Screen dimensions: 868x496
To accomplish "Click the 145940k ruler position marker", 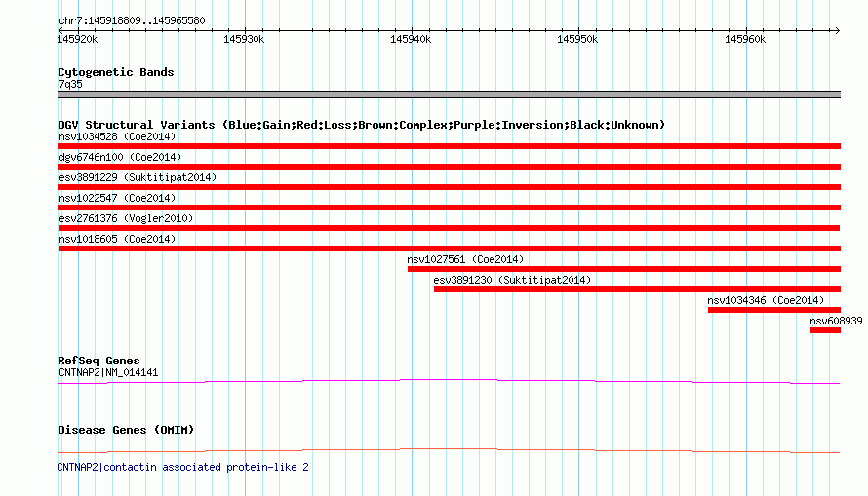I will (x=411, y=39).
